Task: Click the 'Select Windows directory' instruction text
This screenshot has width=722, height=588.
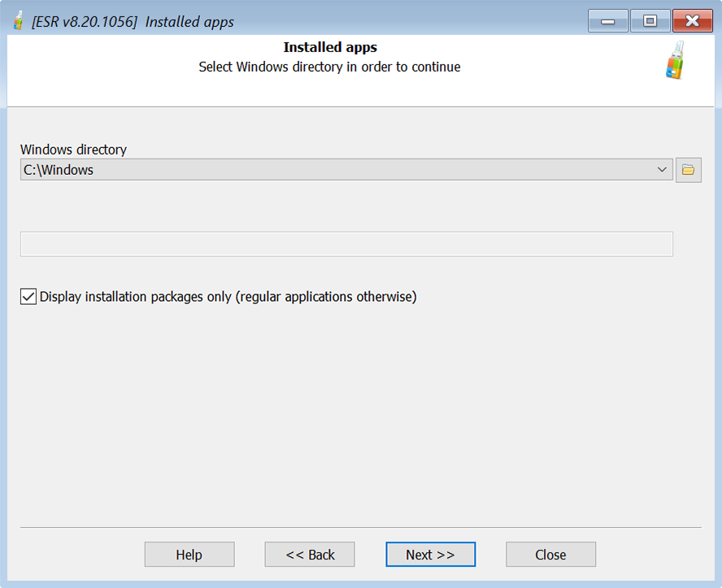Action: (x=329, y=67)
